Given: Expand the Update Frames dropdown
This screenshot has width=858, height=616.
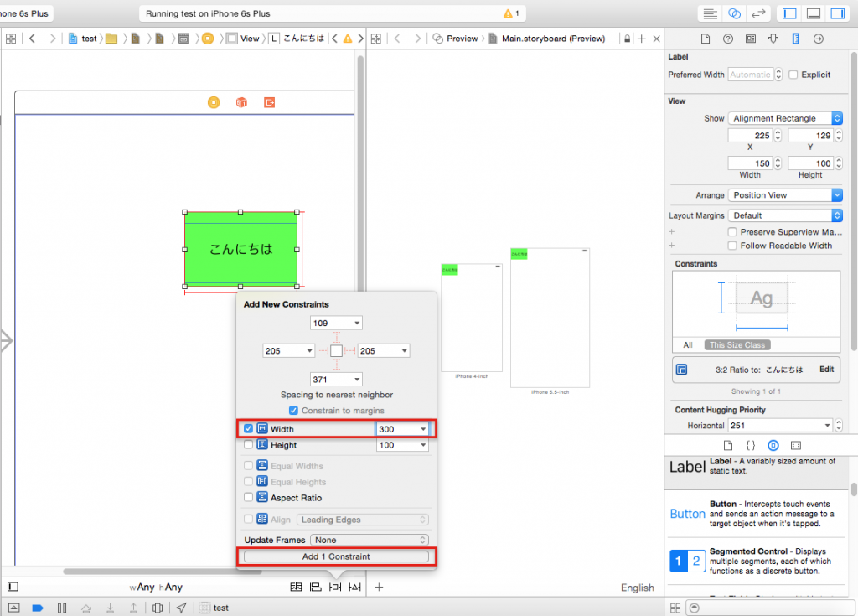Looking at the screenshot, I should tap(369, 540).
